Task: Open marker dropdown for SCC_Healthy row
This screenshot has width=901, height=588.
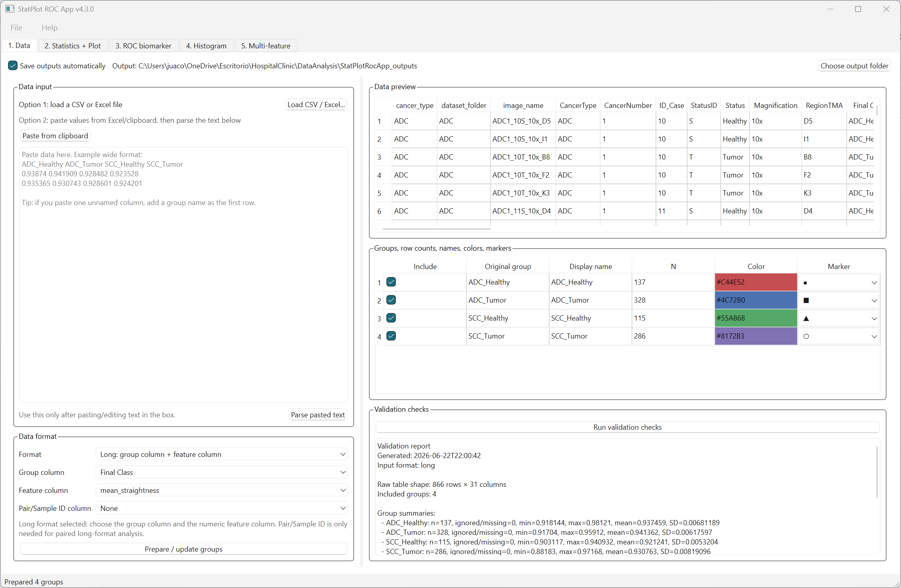Action: click(x=839, y=319)
